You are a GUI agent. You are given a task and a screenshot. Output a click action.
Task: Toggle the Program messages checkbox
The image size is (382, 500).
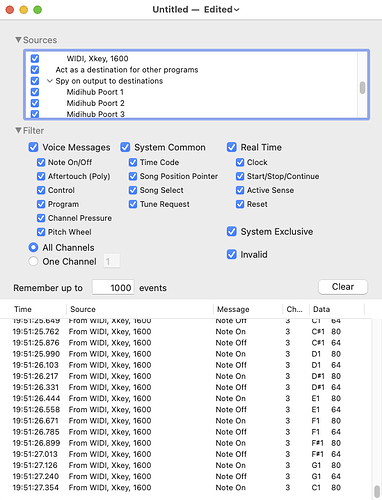click(x=41, y=204)
